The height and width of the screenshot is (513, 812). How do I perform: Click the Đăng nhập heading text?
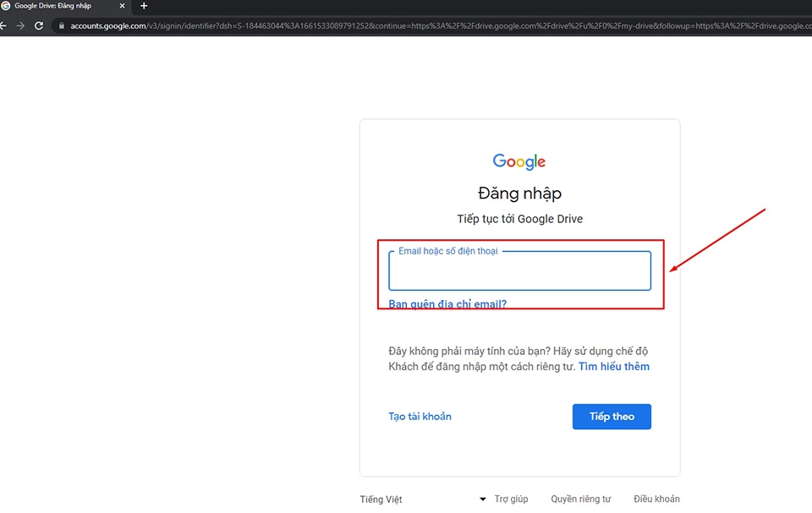tap(519, 193)
